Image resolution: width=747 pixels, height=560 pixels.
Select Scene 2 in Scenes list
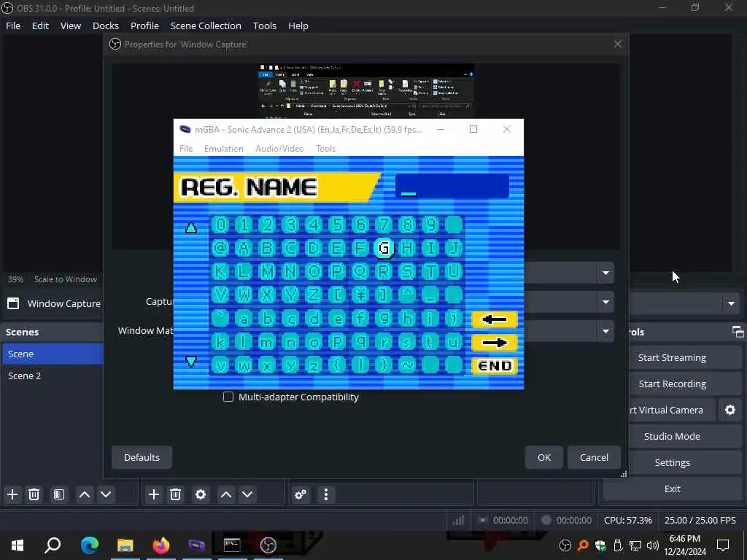coord(53,376)
